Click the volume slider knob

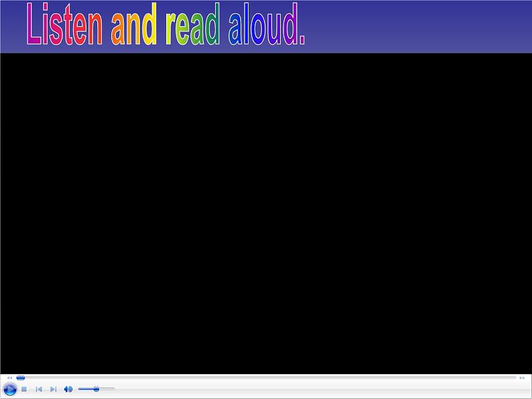pos(96,389)
